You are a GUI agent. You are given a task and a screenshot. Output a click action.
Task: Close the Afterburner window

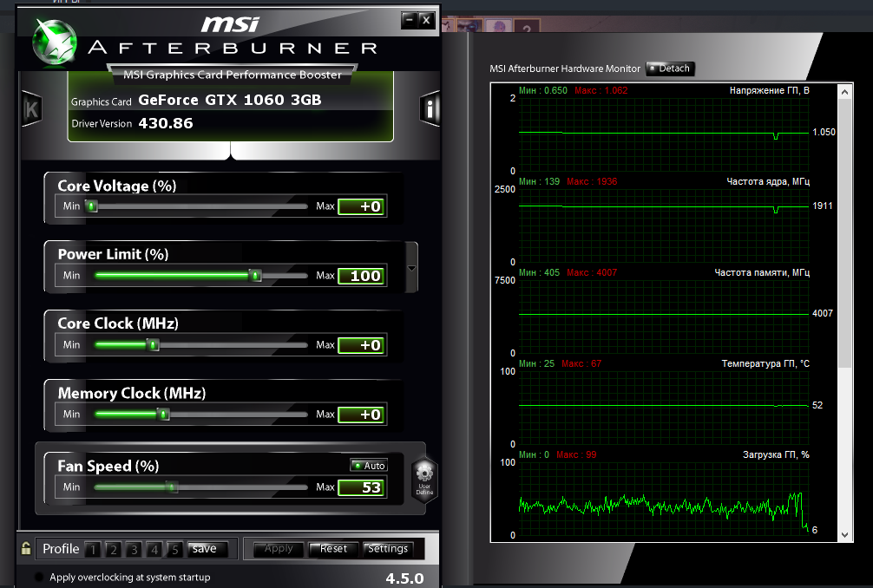[426, 20]
